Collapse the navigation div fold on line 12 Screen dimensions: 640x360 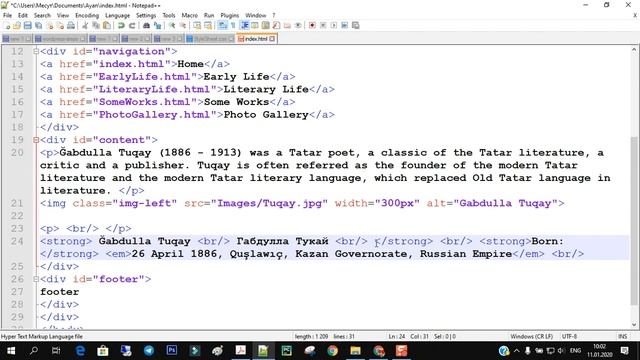click(36, 51)
